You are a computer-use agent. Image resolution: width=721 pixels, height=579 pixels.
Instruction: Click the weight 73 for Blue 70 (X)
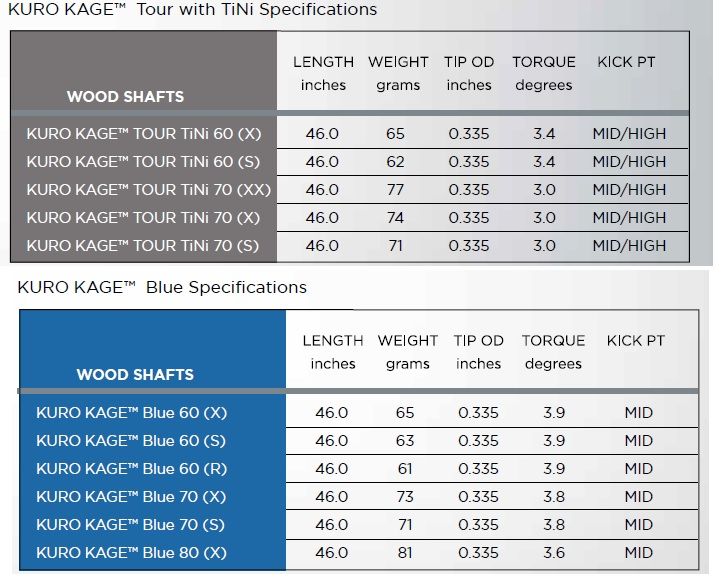pos(405,497)
